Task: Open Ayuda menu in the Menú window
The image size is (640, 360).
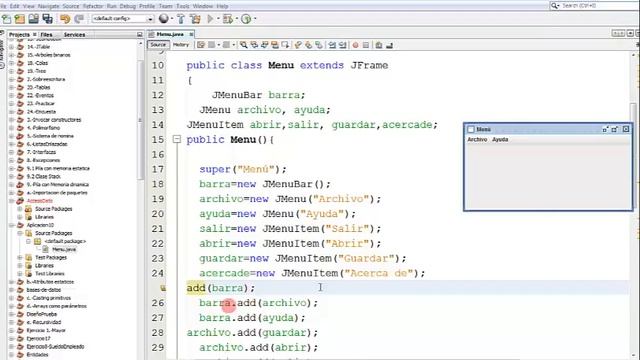Action: tap(500, 140)
